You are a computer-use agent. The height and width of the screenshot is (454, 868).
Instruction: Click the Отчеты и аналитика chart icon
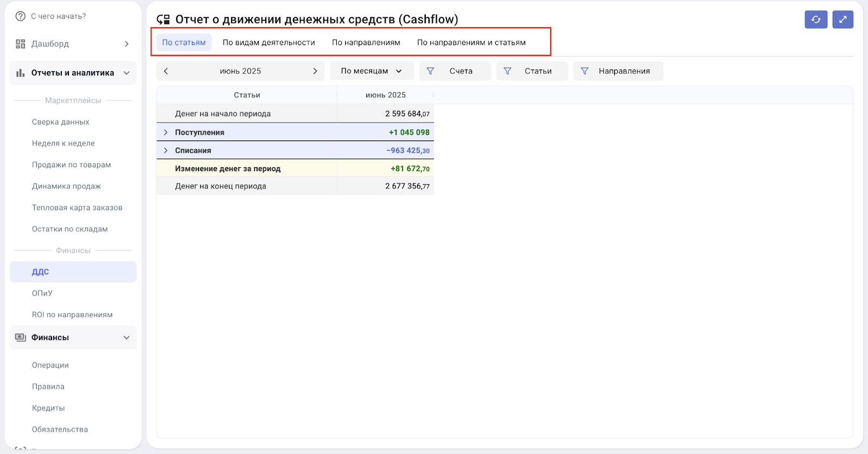pos(21,73)
